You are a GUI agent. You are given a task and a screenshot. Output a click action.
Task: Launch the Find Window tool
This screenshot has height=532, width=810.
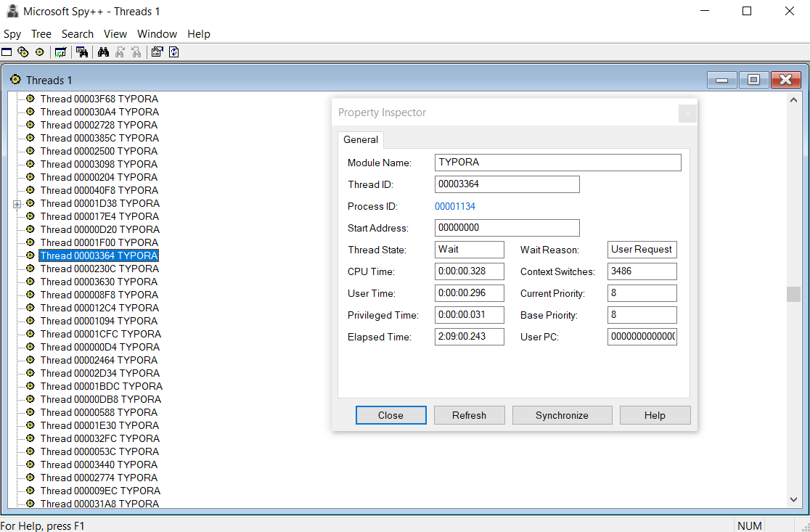click(x=82, y=52)
